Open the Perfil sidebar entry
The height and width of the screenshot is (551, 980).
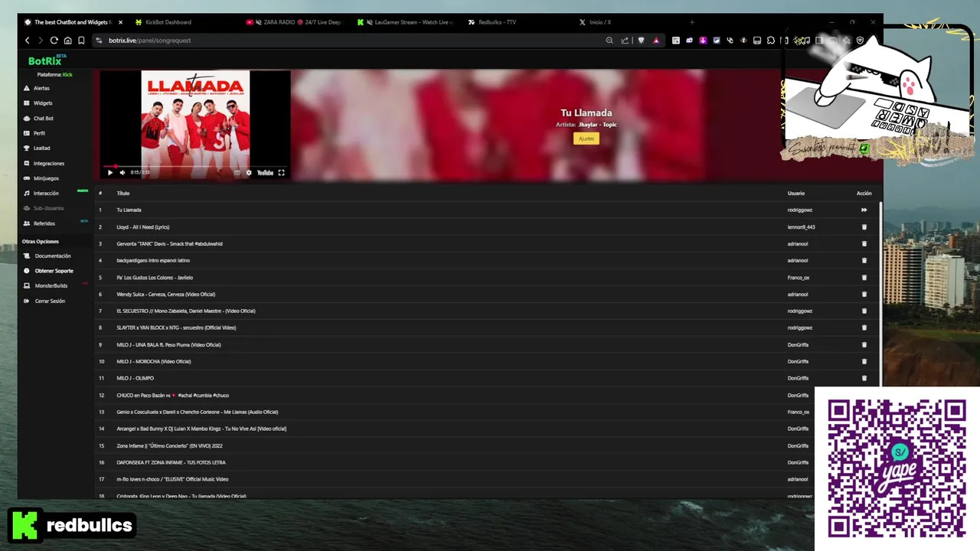[39, 133]
